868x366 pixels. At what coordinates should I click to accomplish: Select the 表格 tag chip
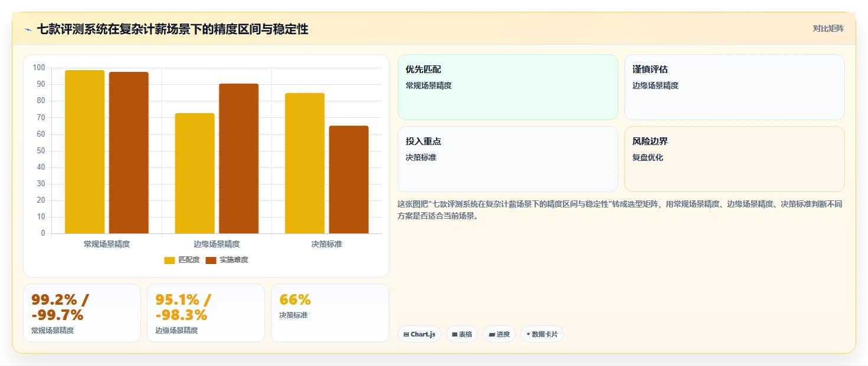coord(462,334)
